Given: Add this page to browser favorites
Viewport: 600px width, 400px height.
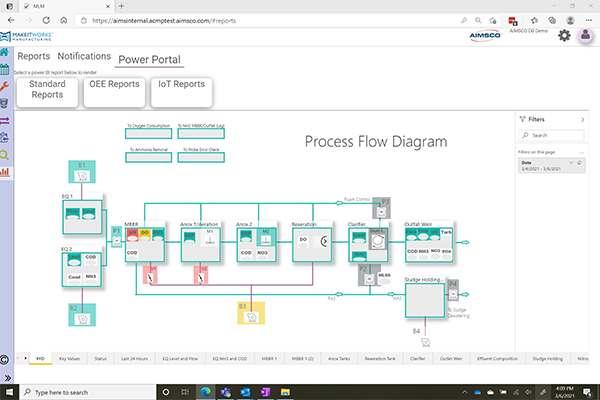Looking at the screenshot, I should pyautogui.click(x=493, y=20).
